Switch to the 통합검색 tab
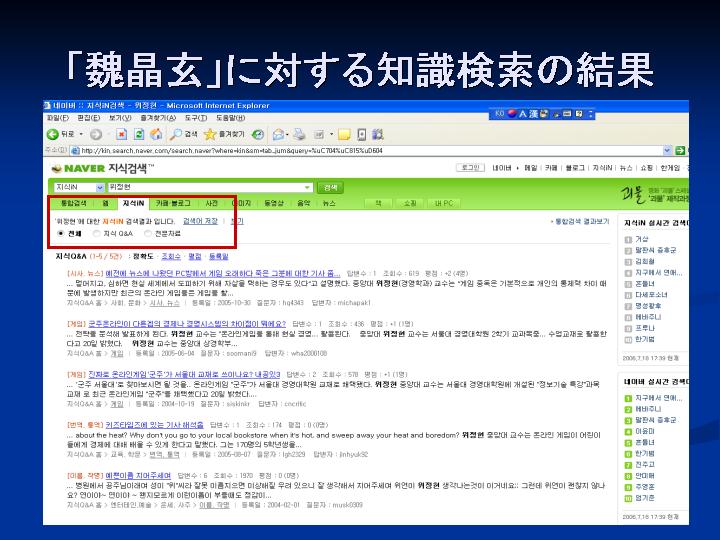The height and width of the screenshot is (540, 720). (x=74, y=203)
